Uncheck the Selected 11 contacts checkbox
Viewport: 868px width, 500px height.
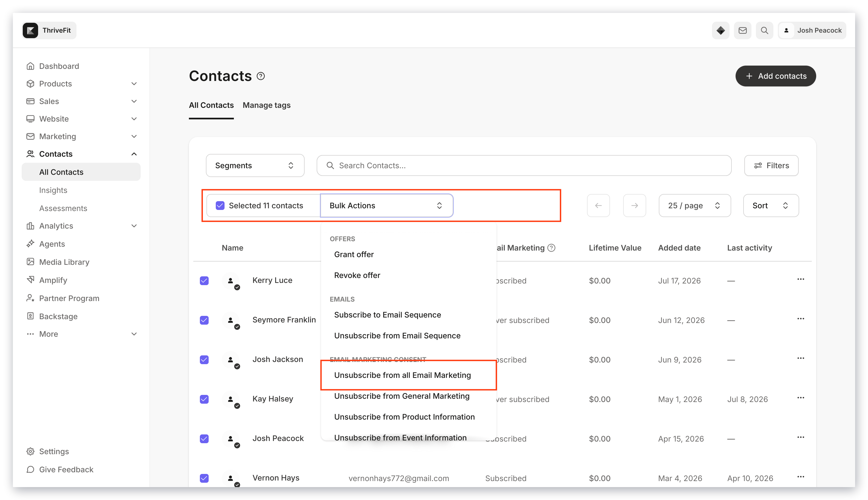[220, 205]
